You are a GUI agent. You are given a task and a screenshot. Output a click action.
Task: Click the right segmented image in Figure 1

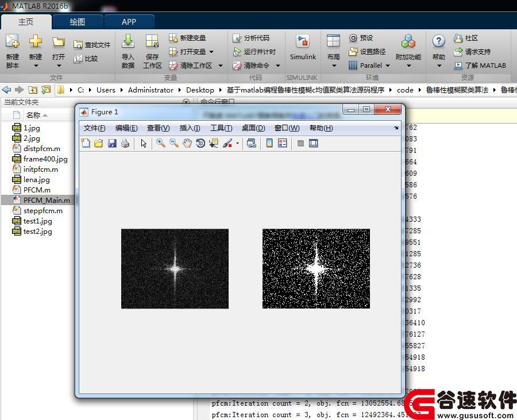coord(316,269)
